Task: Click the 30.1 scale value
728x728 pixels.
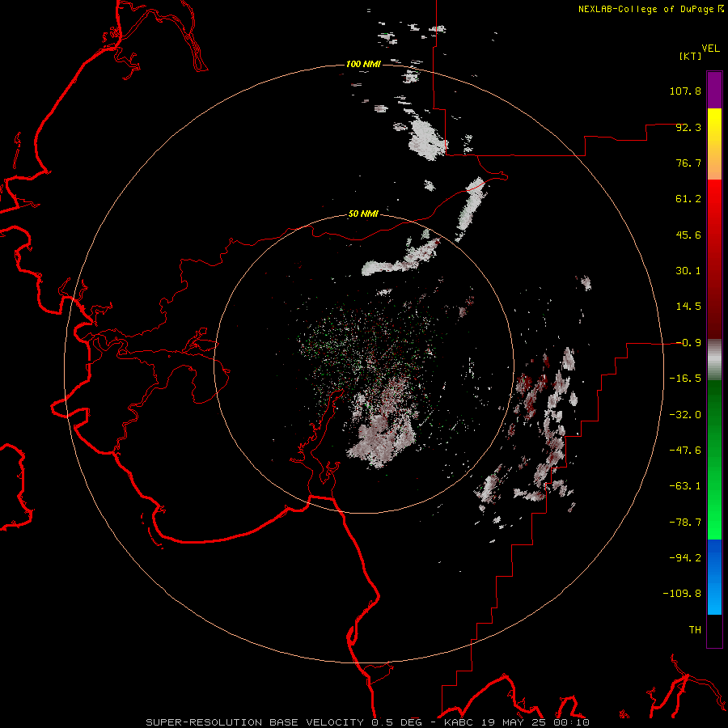Action: pyautogui.click(x=688, y=271)
